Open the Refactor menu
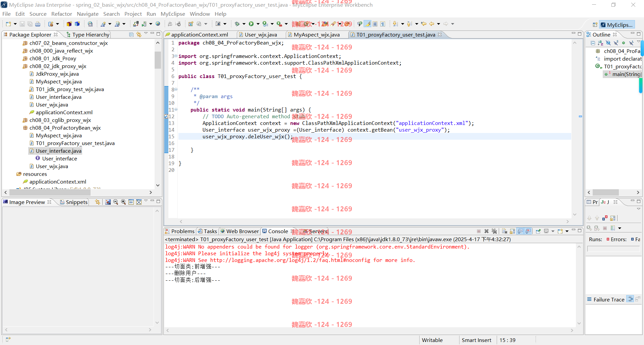 pos(61,14)
